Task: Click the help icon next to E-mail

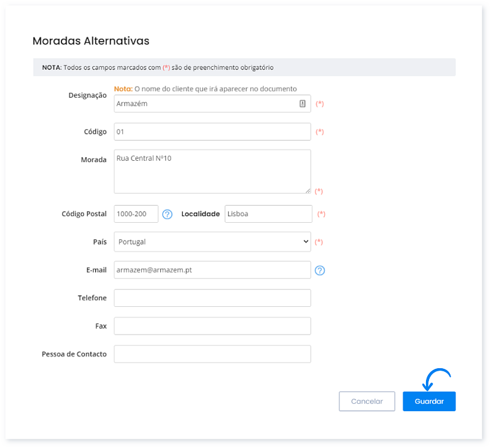Action: (319, 270)
